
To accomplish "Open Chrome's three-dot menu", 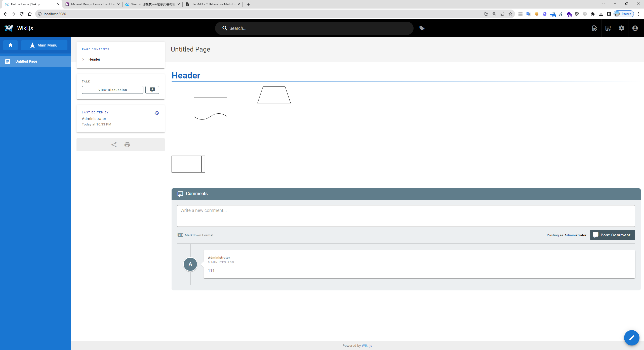I will [638, 14].
